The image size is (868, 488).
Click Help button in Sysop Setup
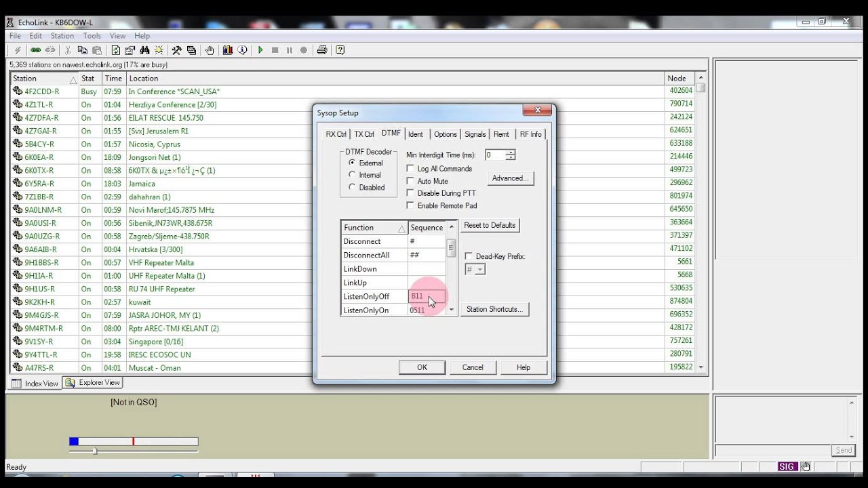(524, 367)
